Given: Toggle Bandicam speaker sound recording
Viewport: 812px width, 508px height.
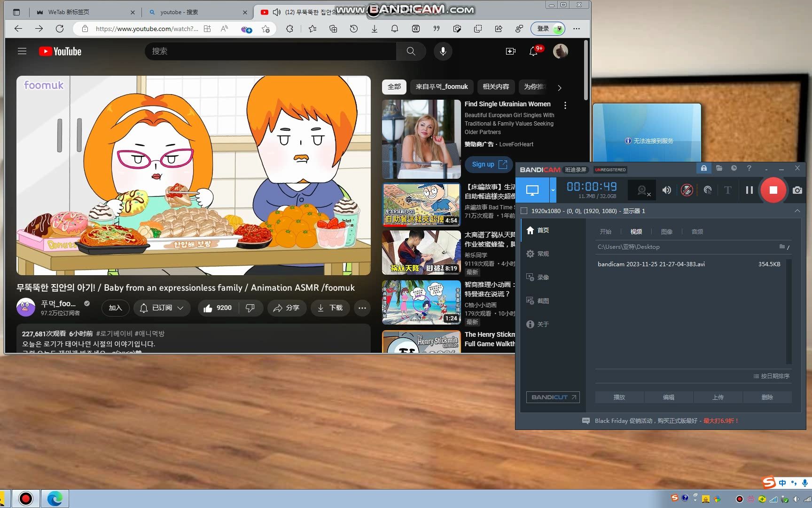Looking at the screenshot, I should [666, 190].
